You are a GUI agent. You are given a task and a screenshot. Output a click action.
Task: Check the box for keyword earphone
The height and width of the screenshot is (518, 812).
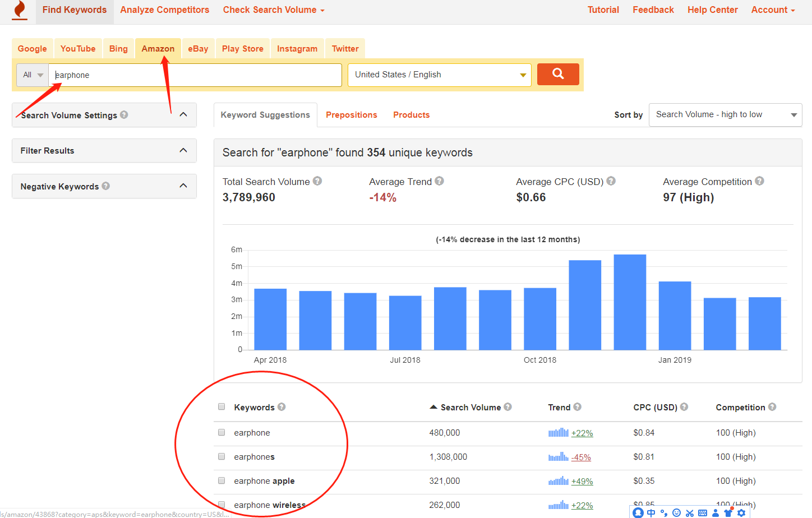[222, 432]
